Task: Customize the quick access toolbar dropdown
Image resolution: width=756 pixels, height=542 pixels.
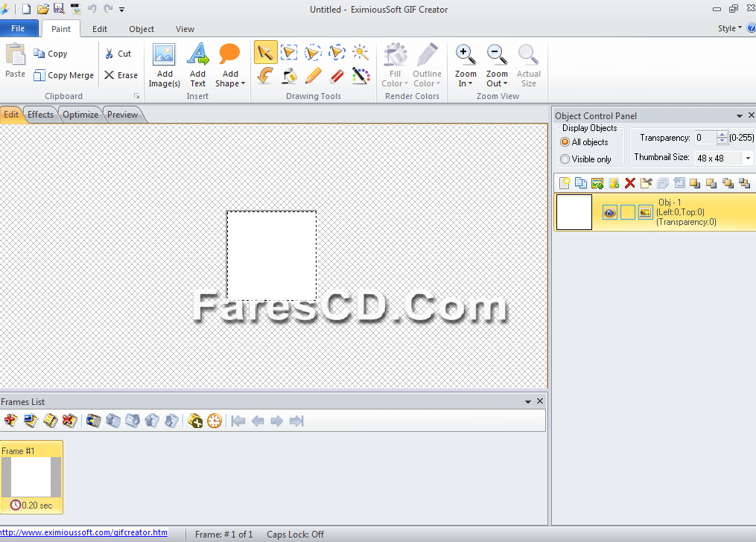Action: coord(122,9)
